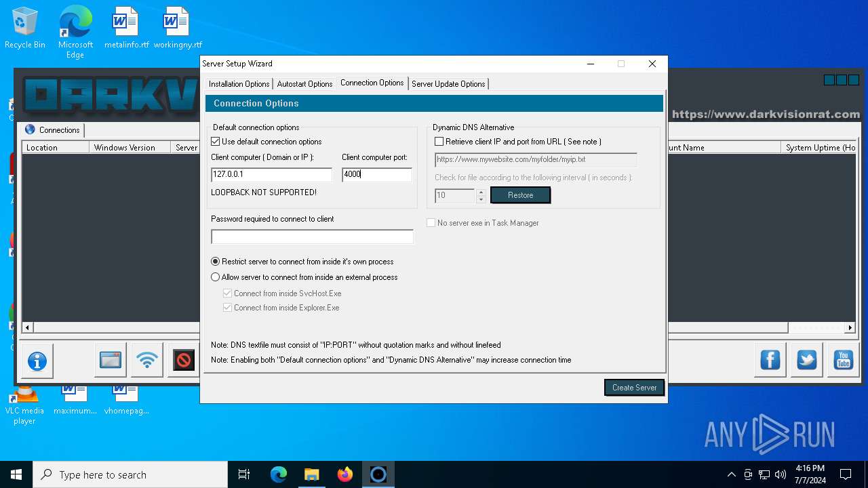This screenshot has width=868, height=488.
Task: Launch Edge from the taskbar
Action: 279,474
